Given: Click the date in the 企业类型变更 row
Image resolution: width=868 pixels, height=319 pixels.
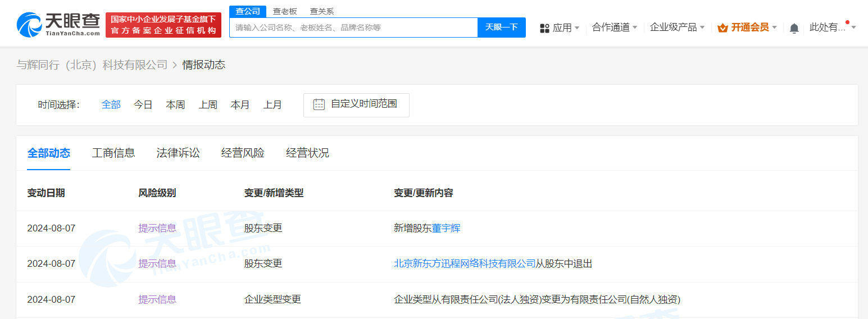Looking at the screenshot, I should click(x=51, y=300).
